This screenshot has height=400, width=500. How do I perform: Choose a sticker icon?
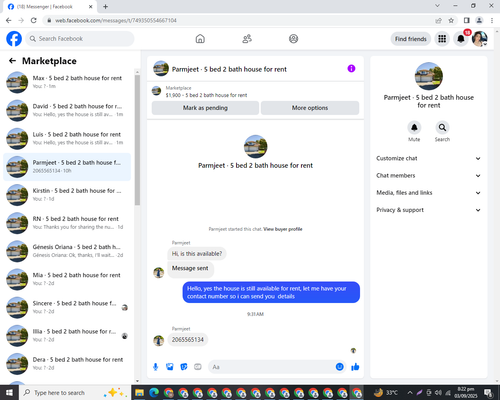click(x=184, y=367)
